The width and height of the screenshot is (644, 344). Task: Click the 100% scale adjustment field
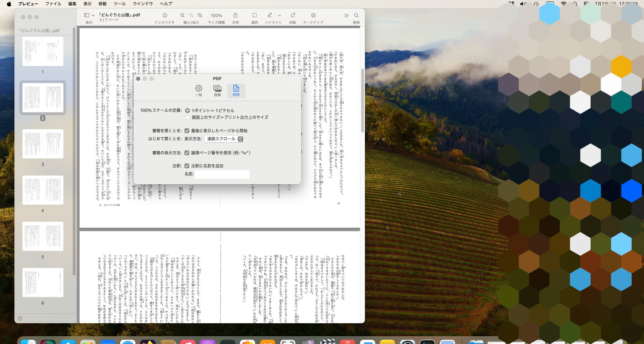pyautogui.click(x=216, y=15)
